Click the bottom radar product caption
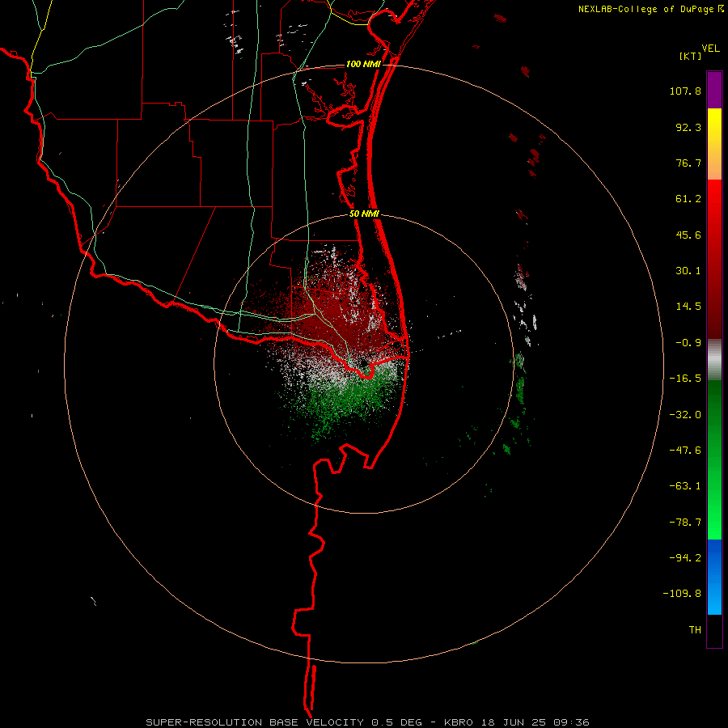 click(x=368, y=722)
